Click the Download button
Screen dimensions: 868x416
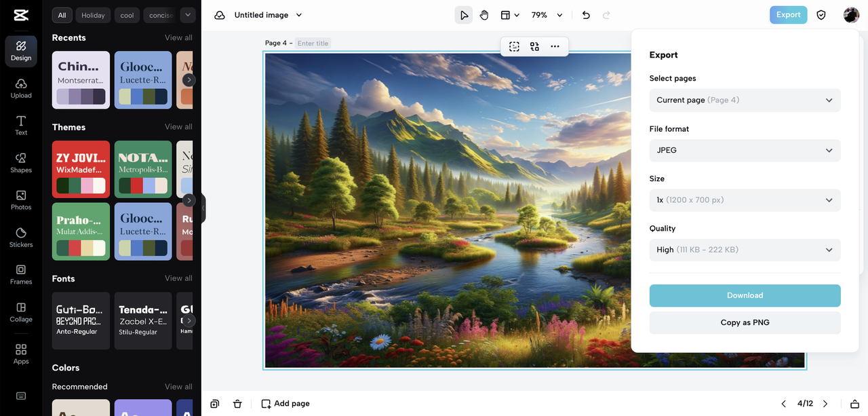[745, 296]
